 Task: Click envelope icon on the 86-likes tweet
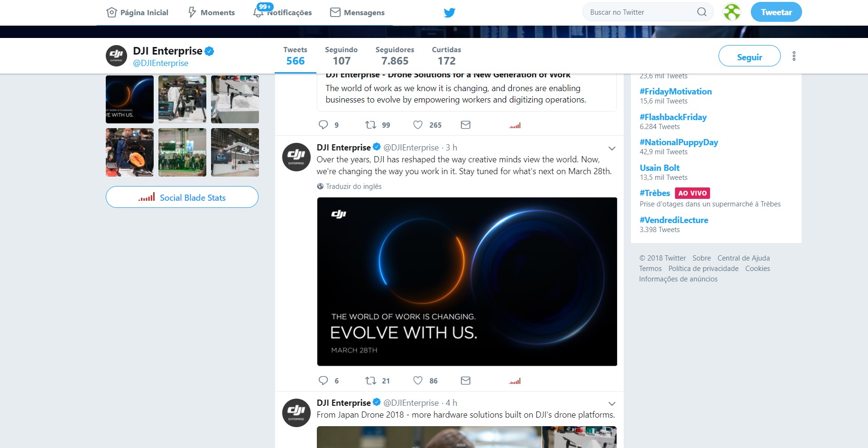[x=466, y=381]
